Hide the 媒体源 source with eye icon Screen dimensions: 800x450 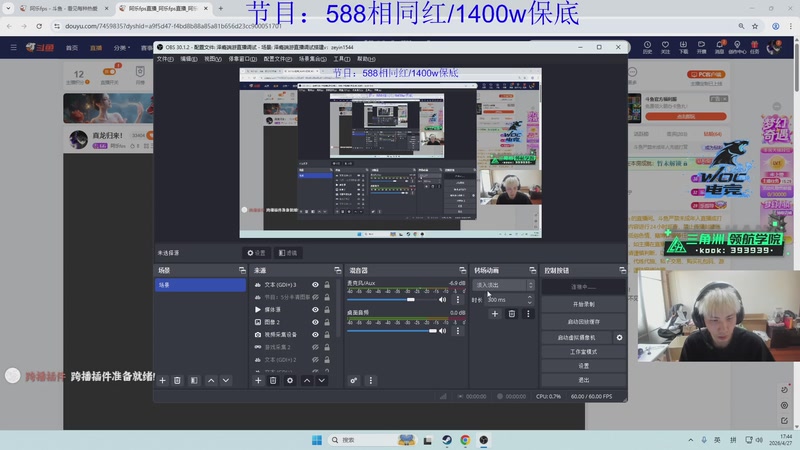[x=315, y=310]
